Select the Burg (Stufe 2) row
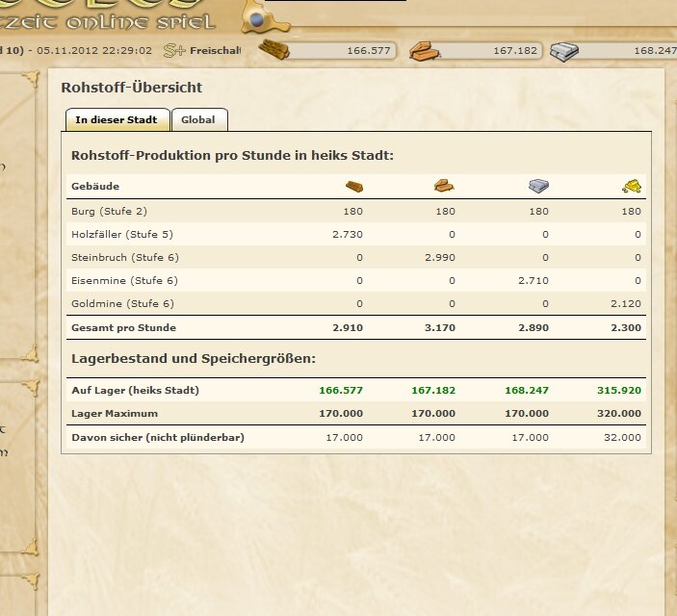Viewport: 677px width, 616px height. 109,211
